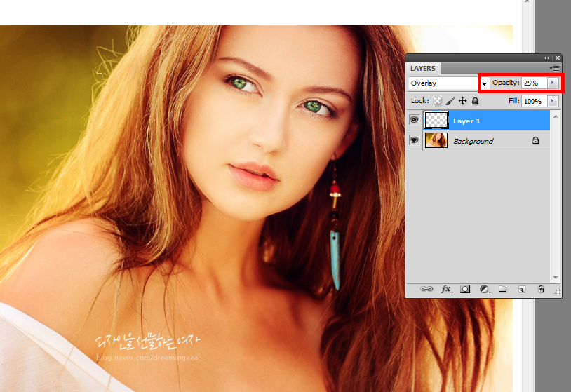The image size is (571, 392).
Task: Open the Fill slider arrow
Action: click(553, 101)
